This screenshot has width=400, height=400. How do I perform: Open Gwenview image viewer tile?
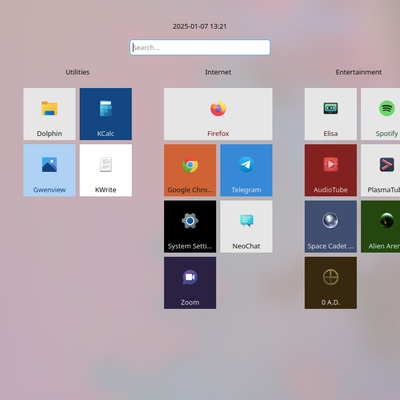[x=49, y=170]
